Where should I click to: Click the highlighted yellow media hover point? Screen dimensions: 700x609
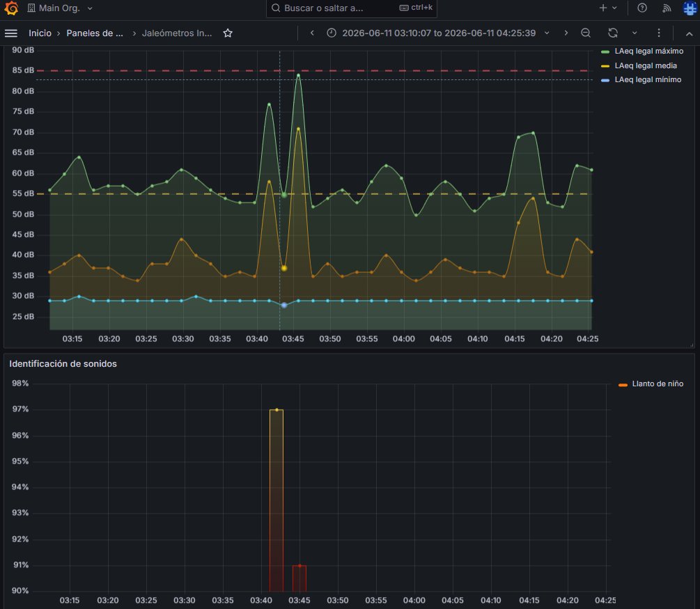tap(284, 268)
